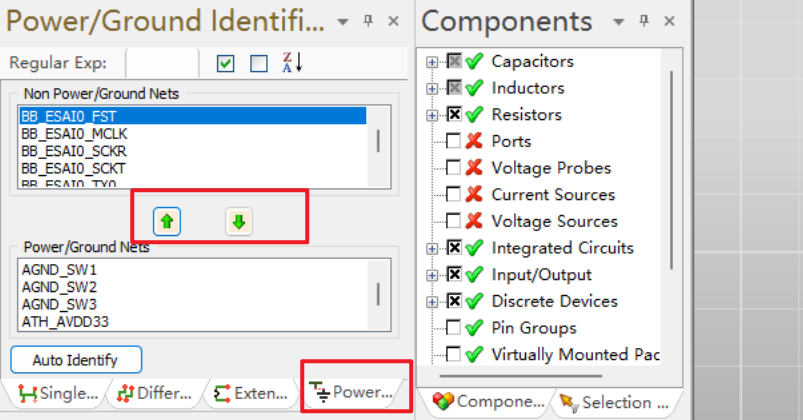Click the Regular Exp input field

coord(162,63)
